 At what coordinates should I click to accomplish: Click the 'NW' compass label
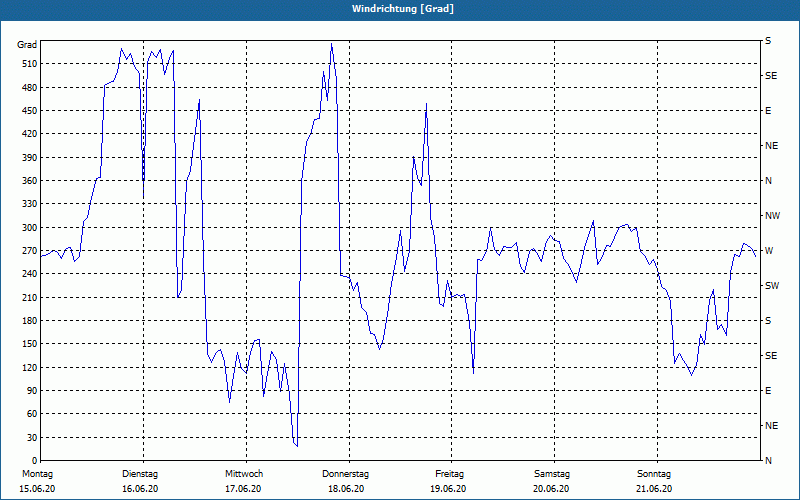coord(772,216)
